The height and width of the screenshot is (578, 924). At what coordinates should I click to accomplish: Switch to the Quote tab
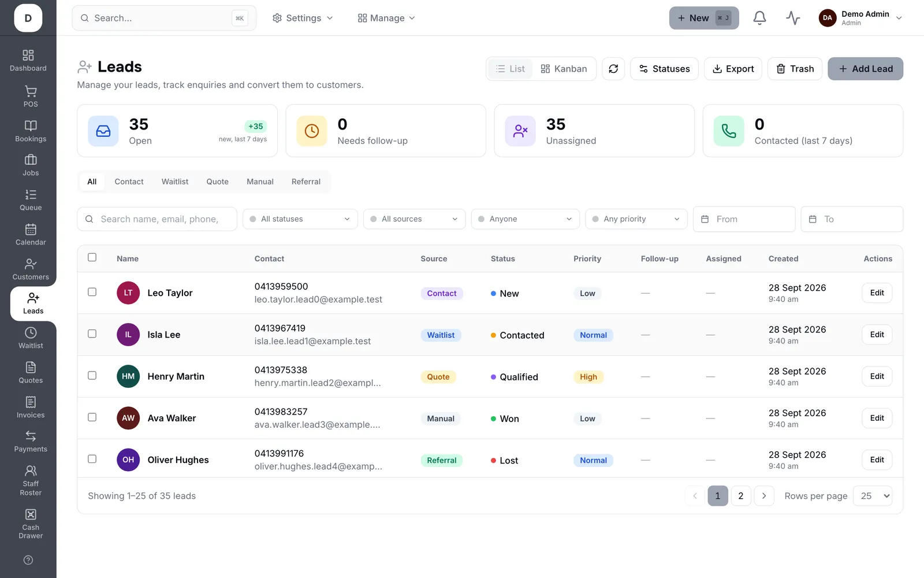pyautogui.click(x=218, y=181)
